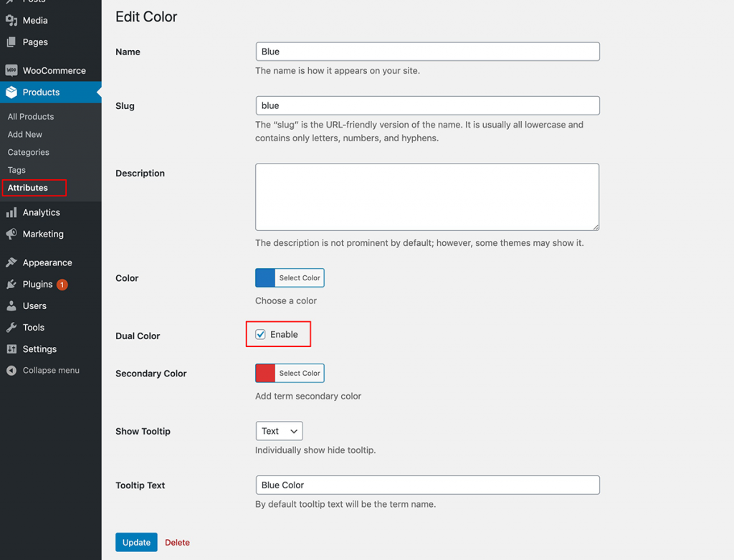Click the Slug input field
The height and width of the screenshot is (560, 734).
tap(427, 105)
